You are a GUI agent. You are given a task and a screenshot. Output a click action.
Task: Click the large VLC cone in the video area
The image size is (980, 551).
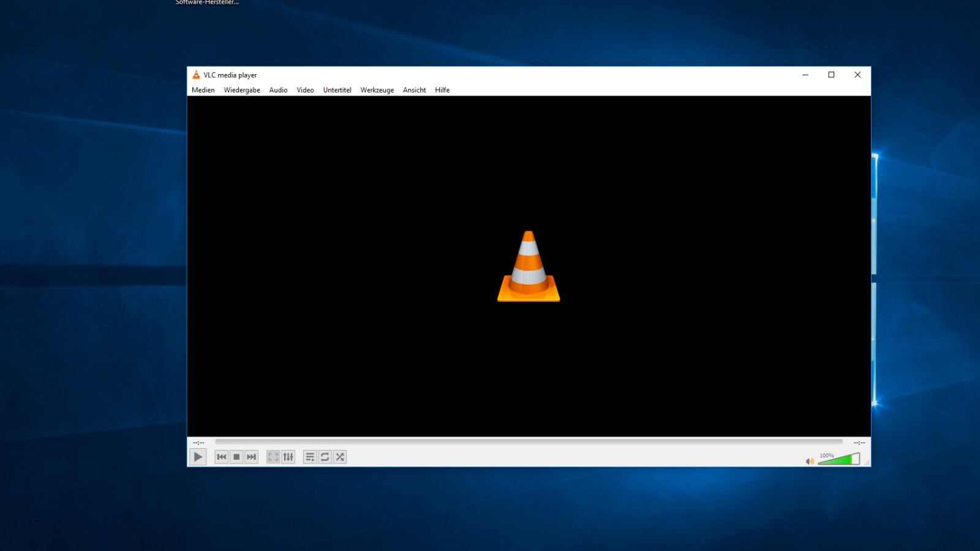coord(529,266)
